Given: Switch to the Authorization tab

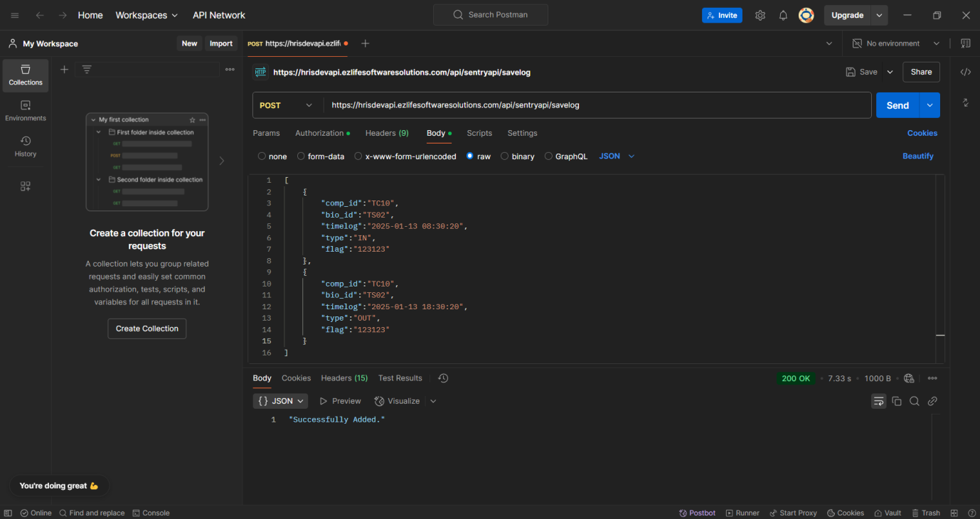Looking at the screenshot, I should [322, 133].
